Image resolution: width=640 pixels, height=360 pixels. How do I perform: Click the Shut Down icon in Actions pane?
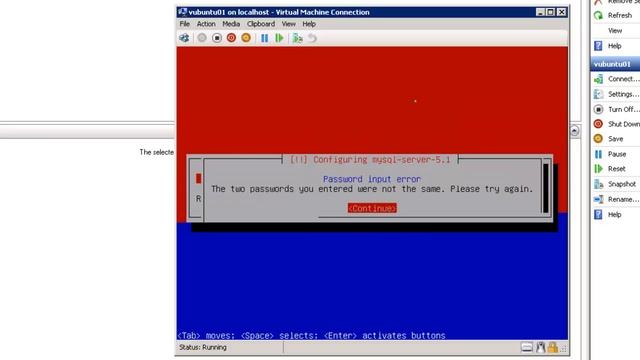coord(598,124)
